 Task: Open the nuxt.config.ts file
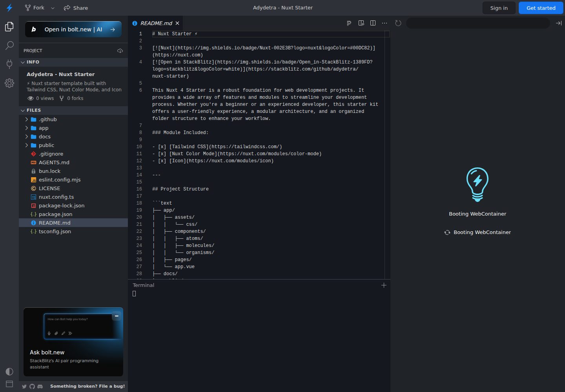point(73,197)
